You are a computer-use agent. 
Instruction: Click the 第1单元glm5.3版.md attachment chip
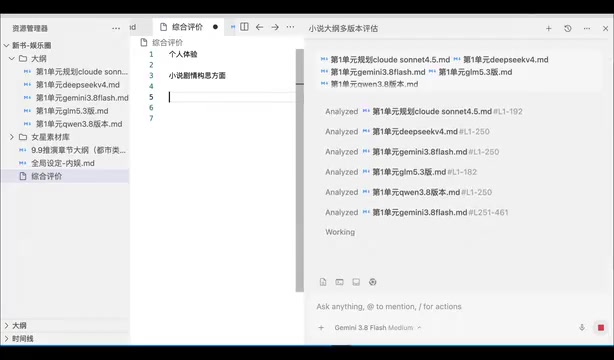pos(470,72)
